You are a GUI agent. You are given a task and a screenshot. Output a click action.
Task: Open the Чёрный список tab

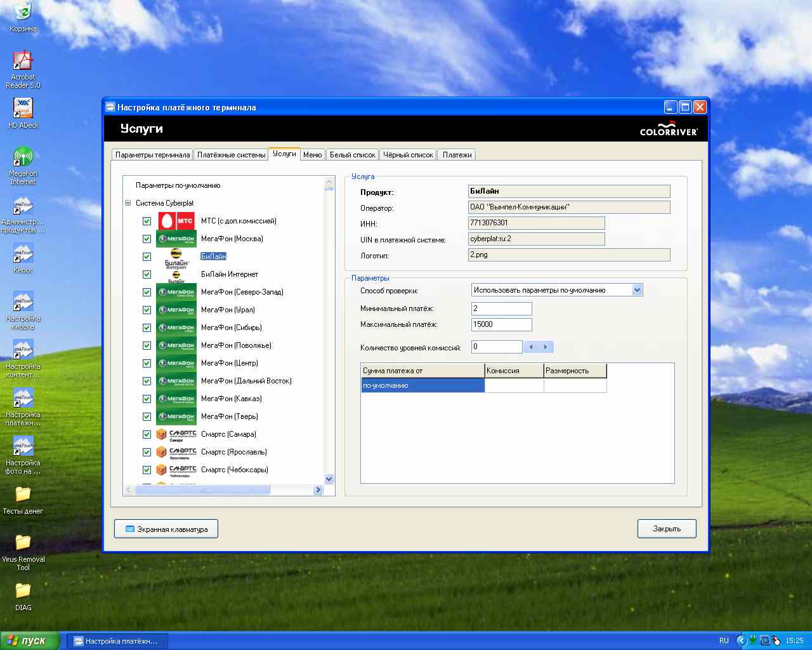coord(408,155)
